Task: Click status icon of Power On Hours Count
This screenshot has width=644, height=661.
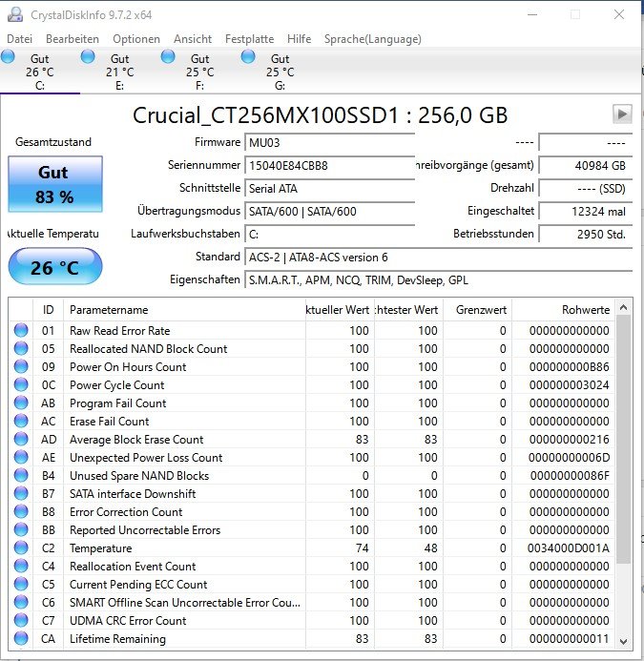Action: 21,367
